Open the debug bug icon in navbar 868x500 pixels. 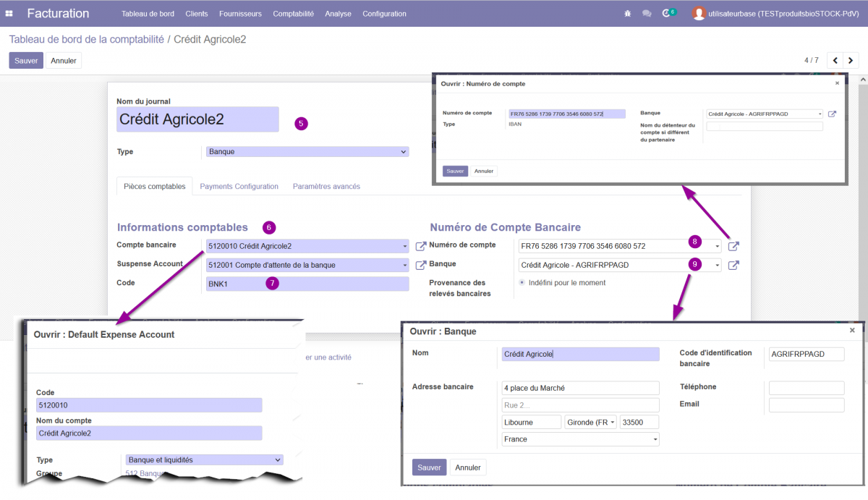click(628, 14)
